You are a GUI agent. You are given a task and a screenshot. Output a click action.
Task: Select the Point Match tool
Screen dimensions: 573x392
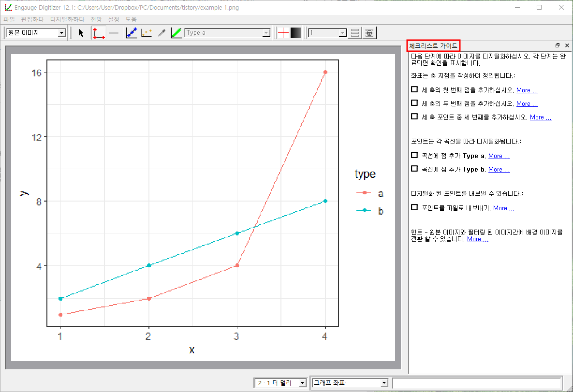point(147,33)
